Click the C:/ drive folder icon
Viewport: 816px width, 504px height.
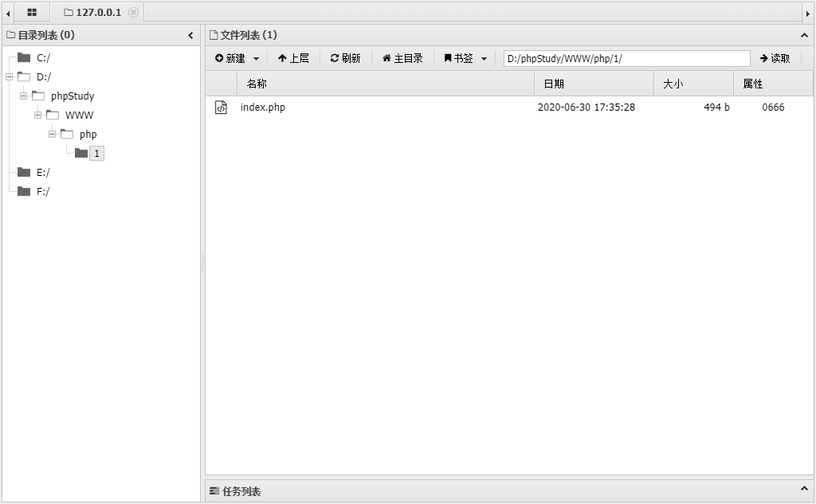[x=23, y=57]
